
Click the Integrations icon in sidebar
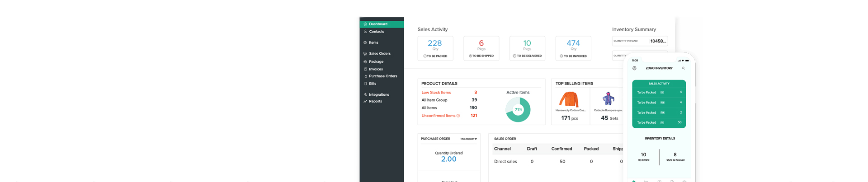[365, 95]
